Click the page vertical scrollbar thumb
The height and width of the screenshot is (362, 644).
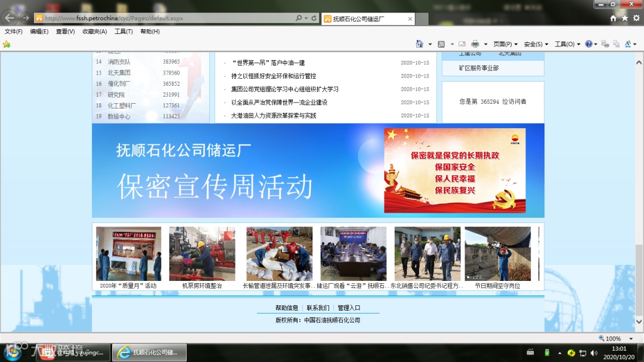coord(639,280)
